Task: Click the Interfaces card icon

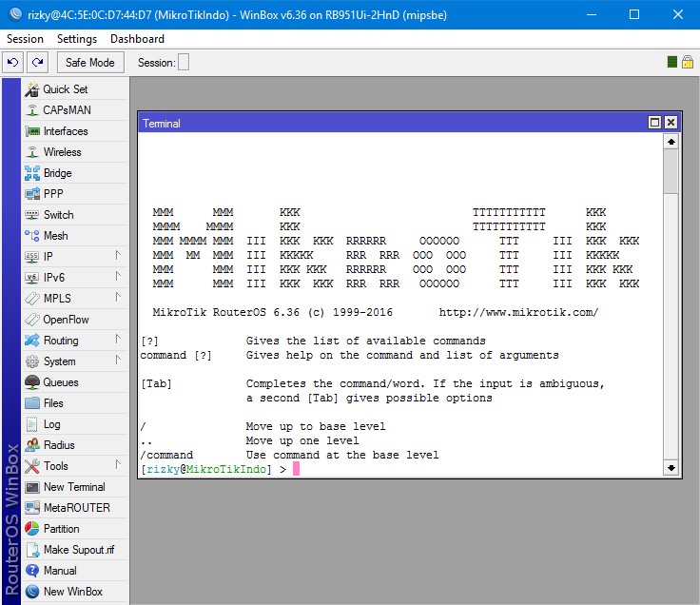Action: pyautogui.click(x=32, y=131)
